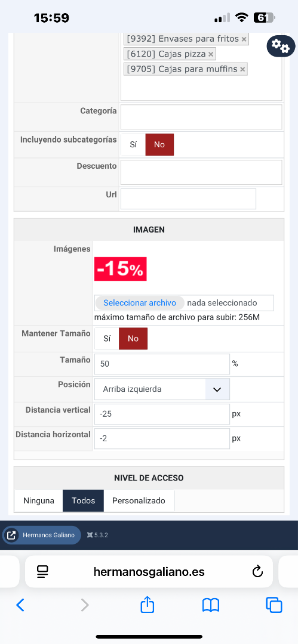Tap Safari's back arrow
298x644 pixels.
(20, 605)
